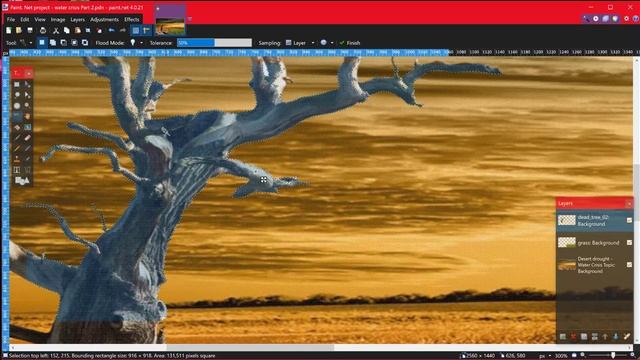Undo the last action
This screenshot has width=640, height=360.
111,31
